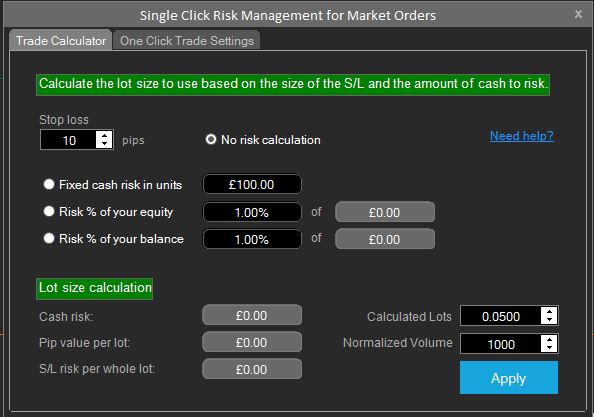Increase Stop loss pips with up arrow
This screenshot has width=594, height=417.
pyautogui.click(x=104, y=136)
